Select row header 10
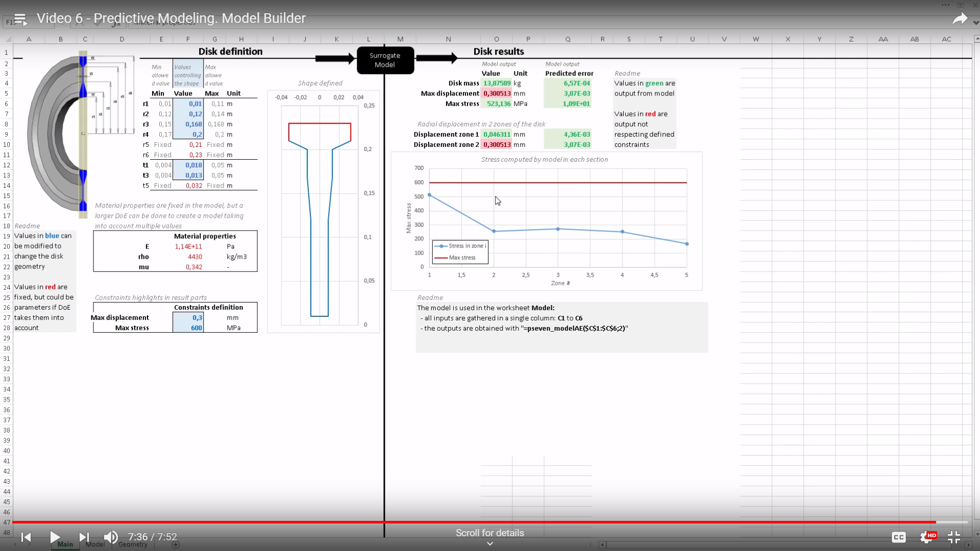Viewport: 980px width, 551px height. click(x=7, y=144)
